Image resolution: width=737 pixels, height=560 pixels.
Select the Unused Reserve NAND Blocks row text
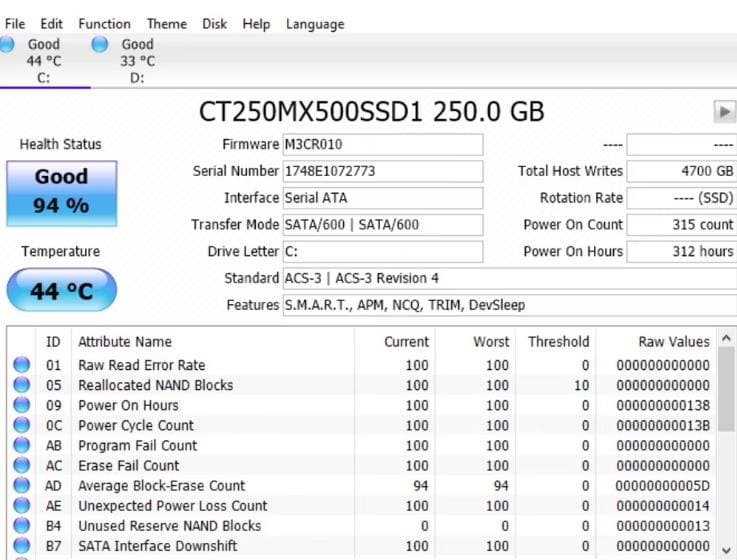(x=170, y=526)
